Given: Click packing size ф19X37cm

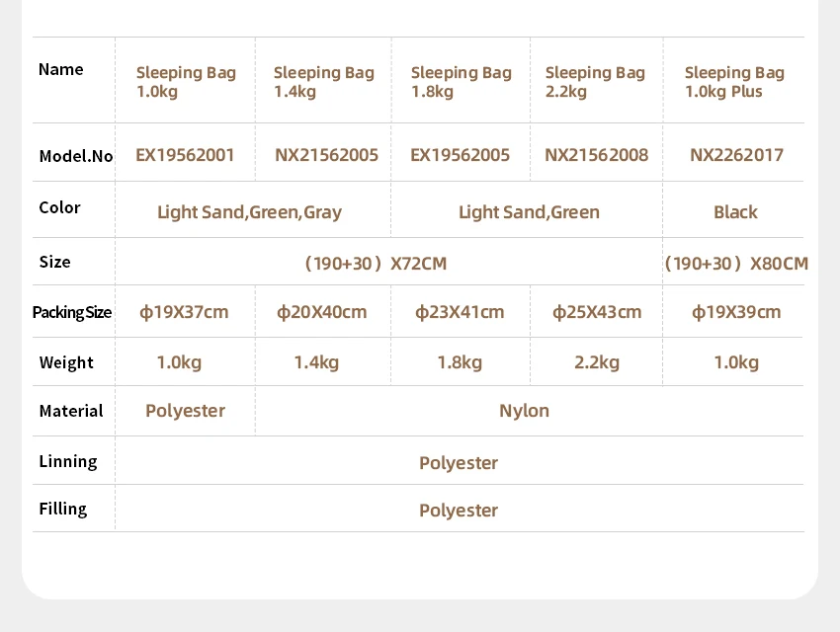Looking at the screenshot, I should pos(184,312).
